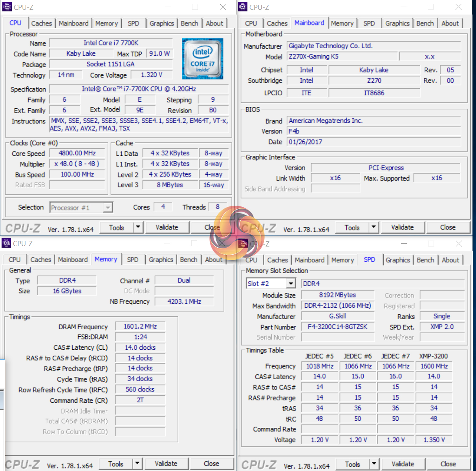
Task: Open the Memory tab in the CPU window
Action: (106, 24)
